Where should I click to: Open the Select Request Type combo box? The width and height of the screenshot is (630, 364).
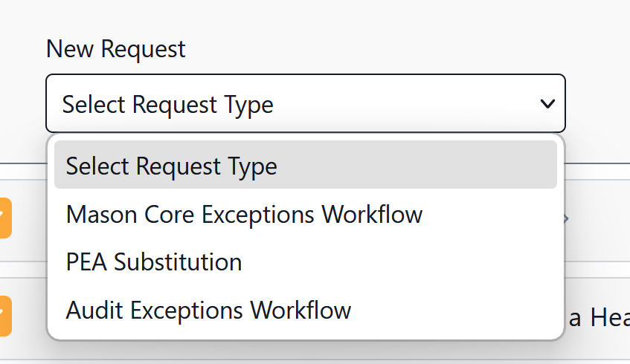pos(305,104)
